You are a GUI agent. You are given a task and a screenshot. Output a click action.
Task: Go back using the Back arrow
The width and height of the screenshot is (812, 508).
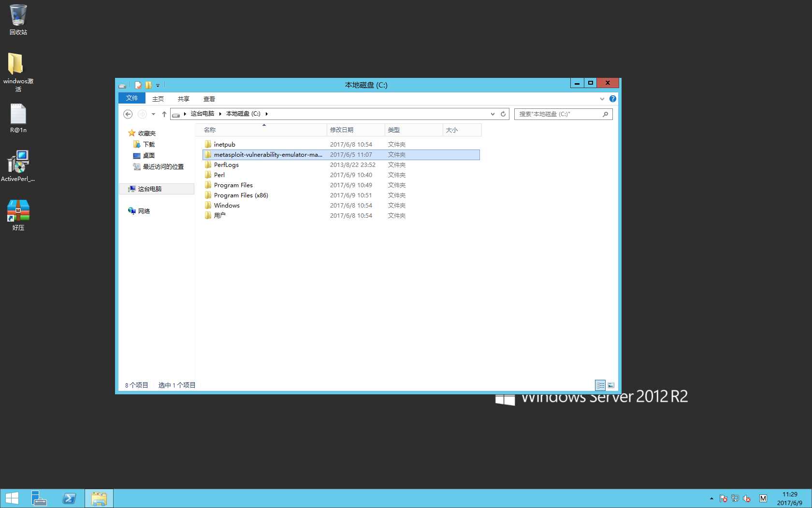(x=128, y=114)
